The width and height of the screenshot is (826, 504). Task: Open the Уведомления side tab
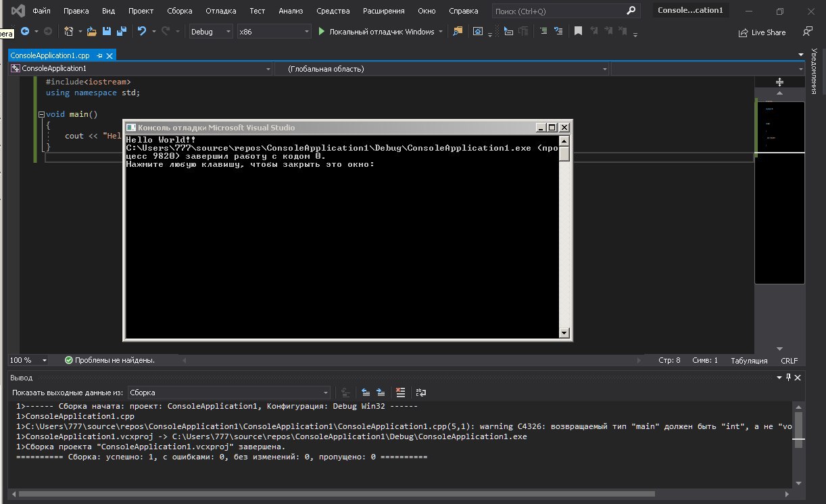tap(815, 71)
